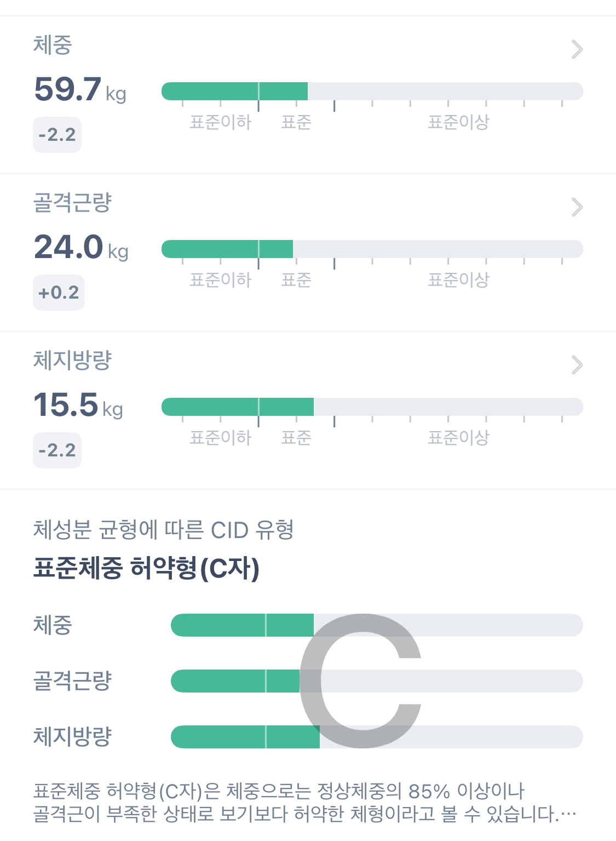Click the -2.2 change badge under 체중
Screen dimensions: 616x841
pyautogui.click(x=57, y=135)
